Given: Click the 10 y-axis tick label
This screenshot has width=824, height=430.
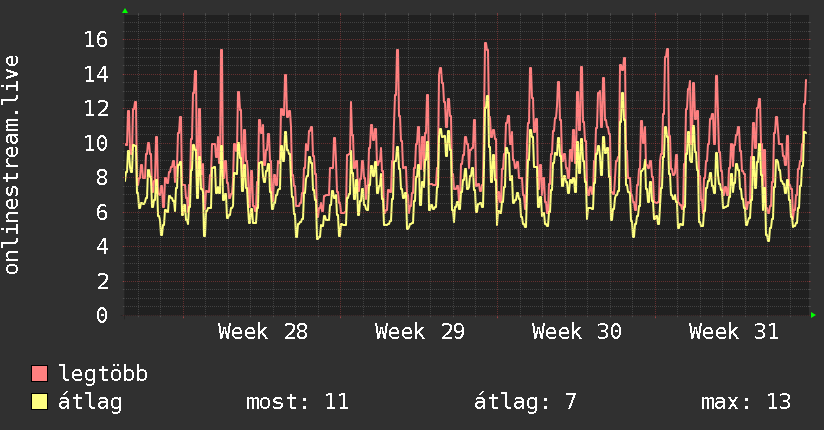Looking at the screenshot, I should [96, 143].
